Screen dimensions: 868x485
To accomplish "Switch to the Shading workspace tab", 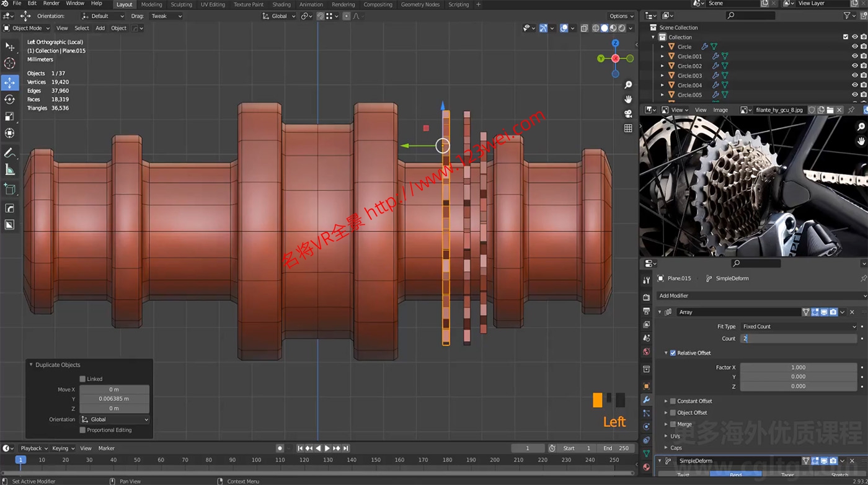I will pos(281,4).
